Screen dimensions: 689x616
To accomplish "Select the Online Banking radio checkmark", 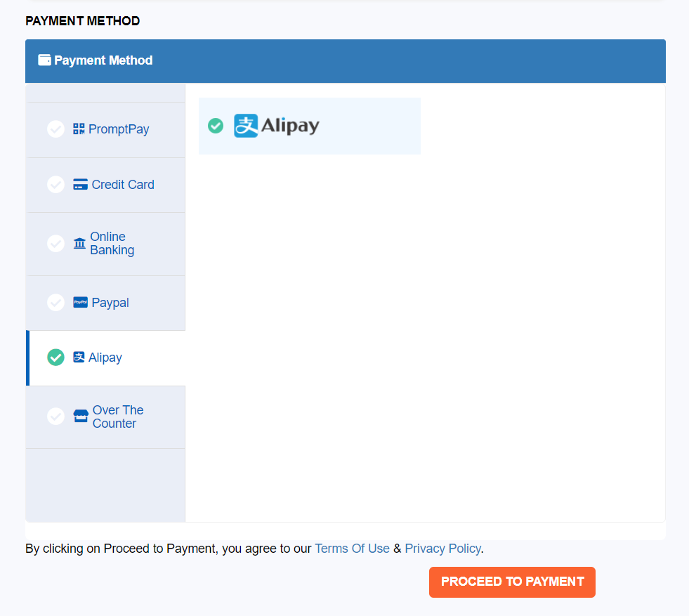I will pos(55,244).
